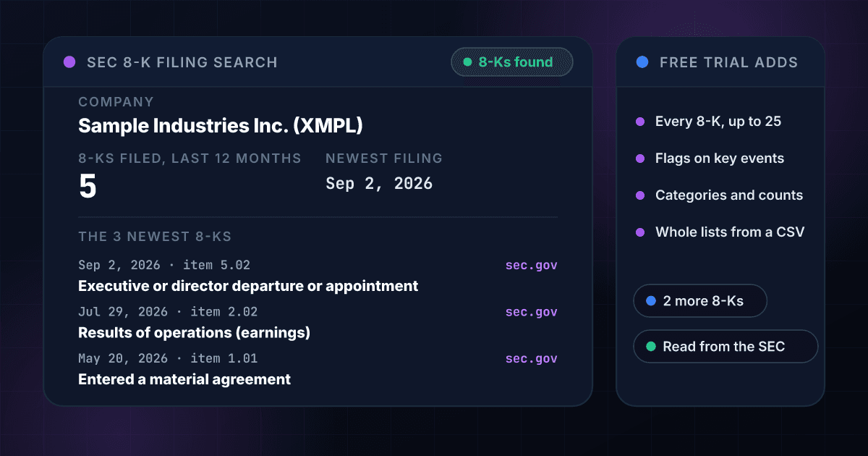Select the company name Sample Industries Inc. (XMPL)
This screenshot has width=868, height=456.
[x=221, y=126]
